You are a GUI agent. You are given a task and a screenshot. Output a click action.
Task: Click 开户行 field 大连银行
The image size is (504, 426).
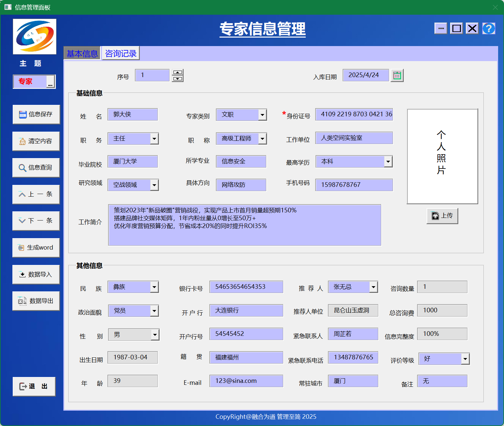[x=246, y=310]
